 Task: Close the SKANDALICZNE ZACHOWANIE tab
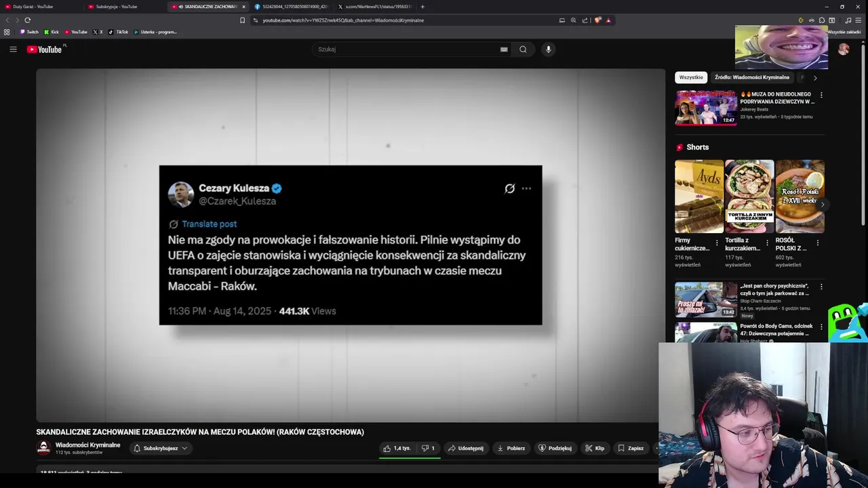tap(243, 7)
